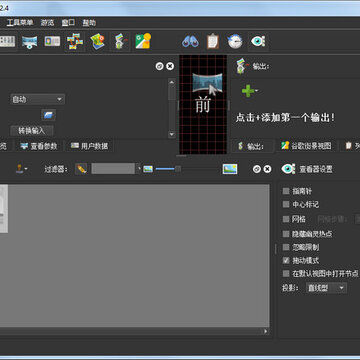Open the 游览 menu
360x360 pixels.
point(47,23)
